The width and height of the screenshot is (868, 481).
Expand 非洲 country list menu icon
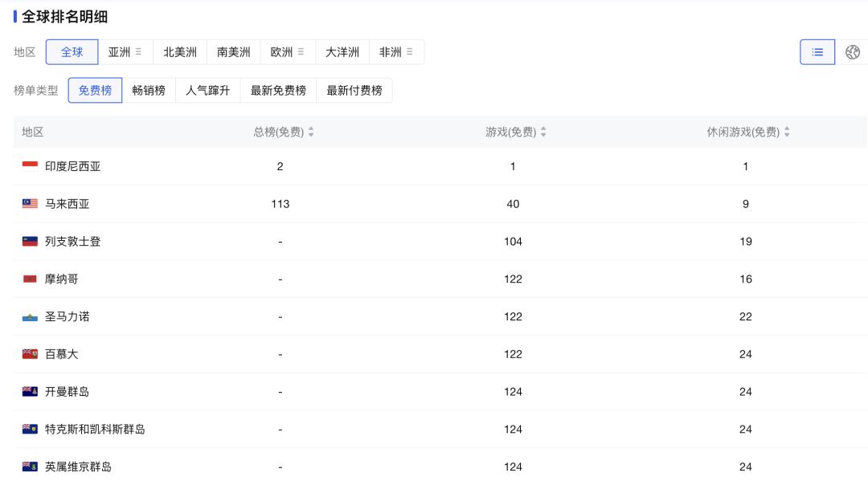pyautogui.click(x=410, y=52)
